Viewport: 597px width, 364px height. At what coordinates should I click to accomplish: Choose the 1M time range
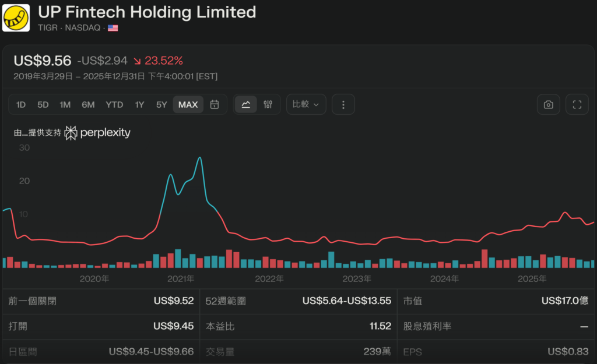coord(65,105)
